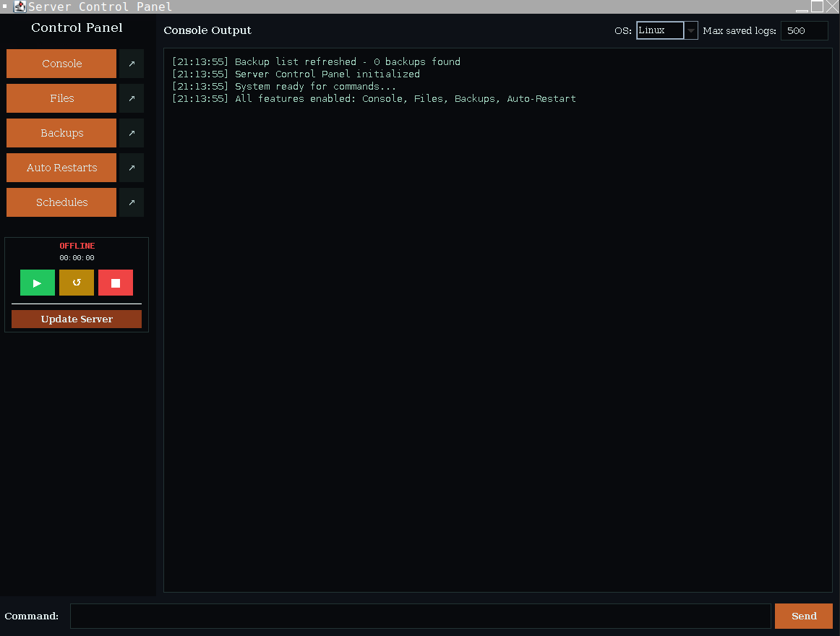Switch to the Console section
This screenshot has height=636, width=840.
[61, 64]
